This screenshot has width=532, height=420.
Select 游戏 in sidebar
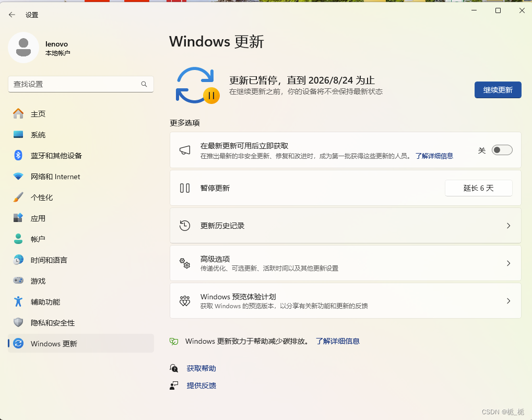point(81,281)
